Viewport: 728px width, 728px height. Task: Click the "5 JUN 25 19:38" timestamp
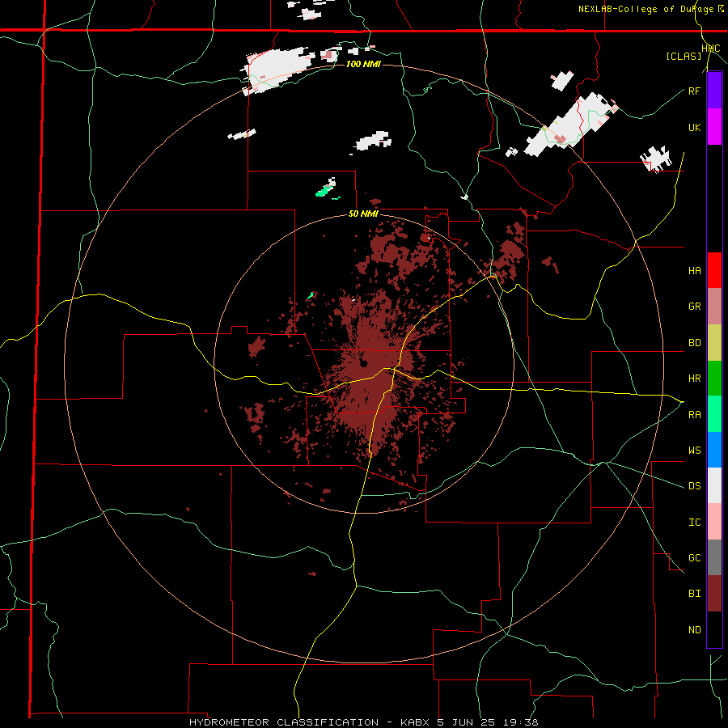pos(488,722)
